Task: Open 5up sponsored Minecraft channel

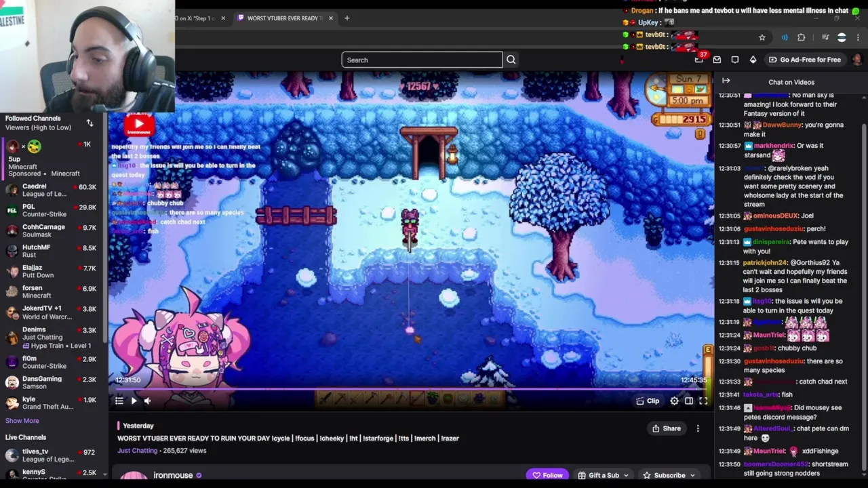Action: point(52,158)
